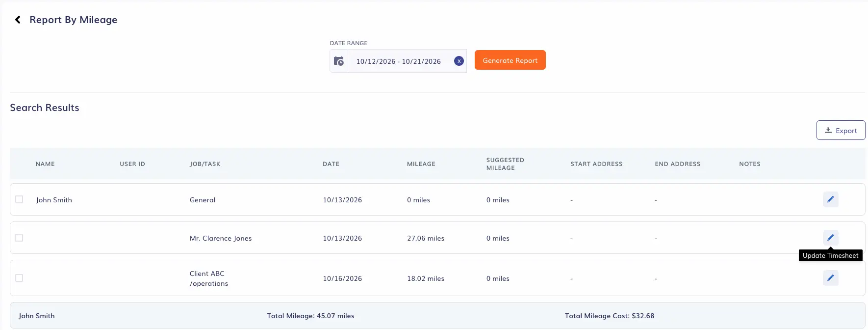Click the NOTES column header
The width and height of the screenshot is (868, 330).
pyautogui.click(x=750, y=164)
